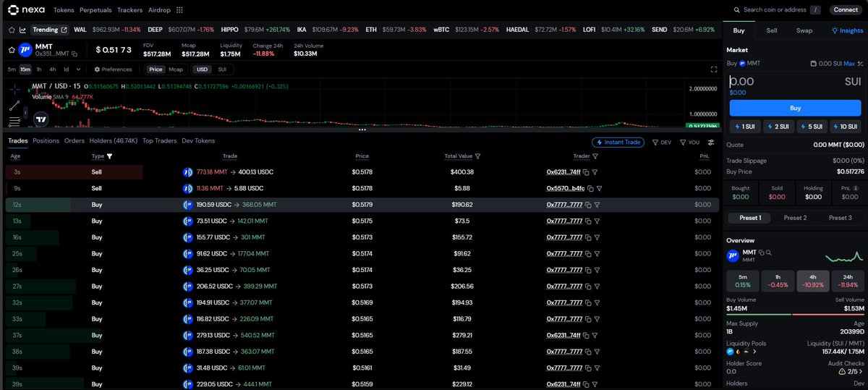This screenshot has width=868, height=390.
Task: Open slippage settings icon next to Max
Action: pos(860,64)
